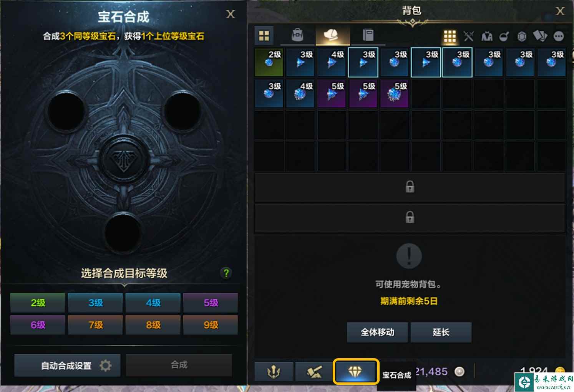Click the 延长 button
Viewport: 574px width, 392px height.
tap(441, 332)
